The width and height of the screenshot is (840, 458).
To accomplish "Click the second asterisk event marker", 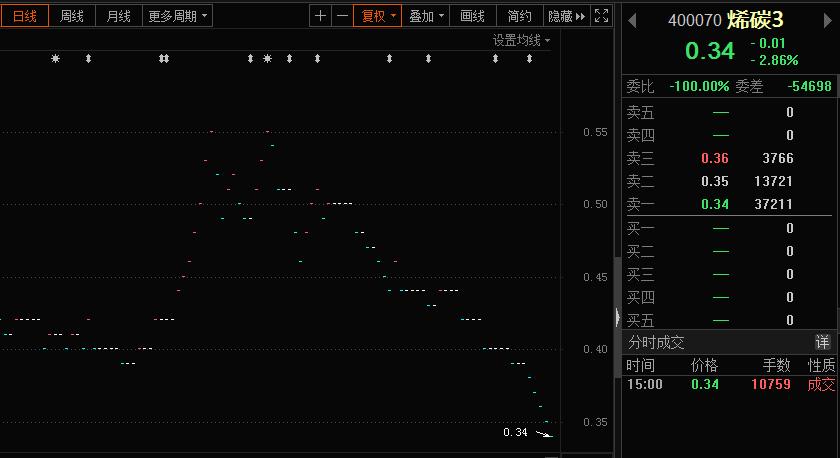I will click(x=267, y=59).
